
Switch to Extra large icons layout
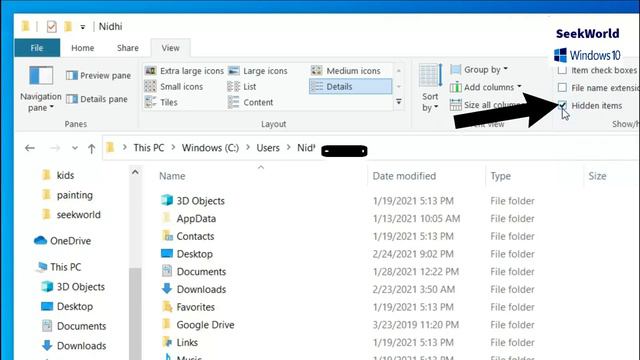[x=184, y=71]
